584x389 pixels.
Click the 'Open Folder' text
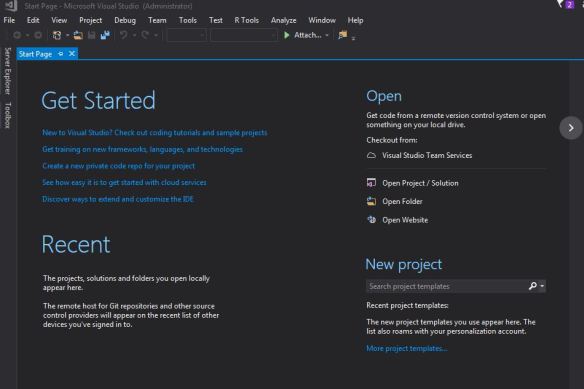(x=402, y=201)
